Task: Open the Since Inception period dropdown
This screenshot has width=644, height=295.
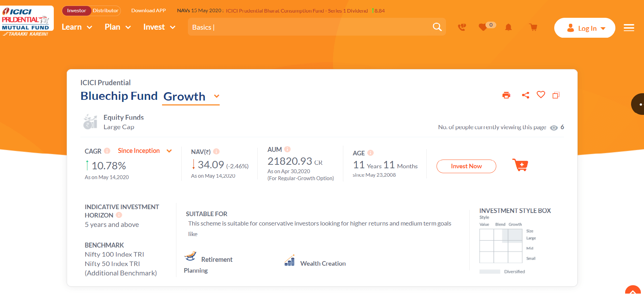Action: coord(145,151)
